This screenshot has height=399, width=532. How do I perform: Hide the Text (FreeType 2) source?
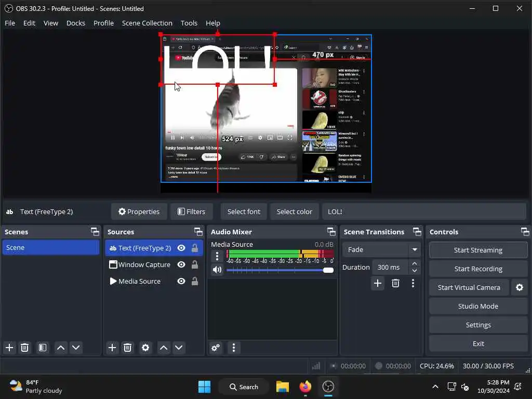(x=181, y=248)
